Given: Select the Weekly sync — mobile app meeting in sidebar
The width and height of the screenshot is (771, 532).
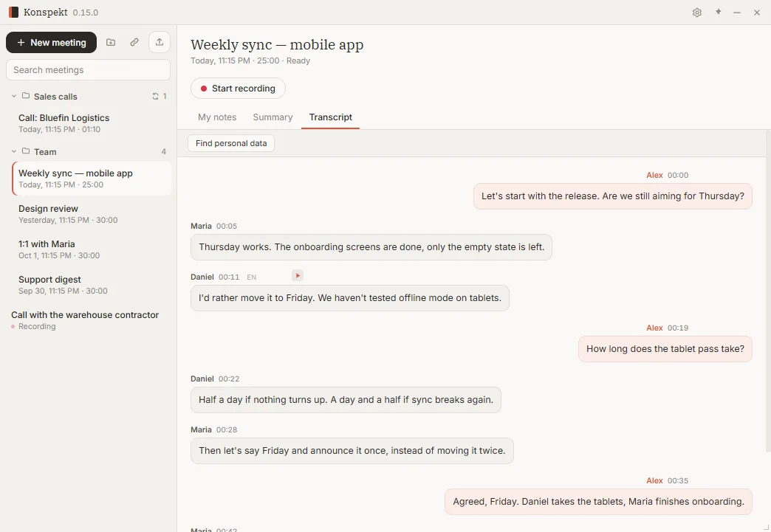Looking at the screenshot, I should pos(92,179).
